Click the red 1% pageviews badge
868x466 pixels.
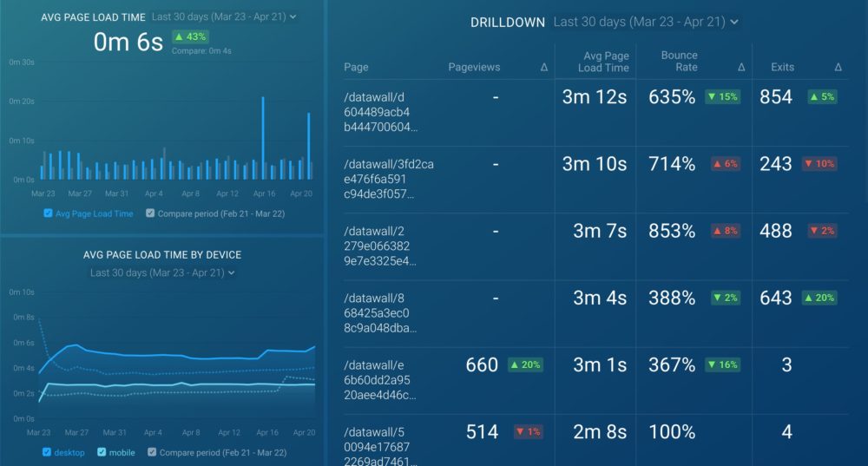click(x=528, y=431)
